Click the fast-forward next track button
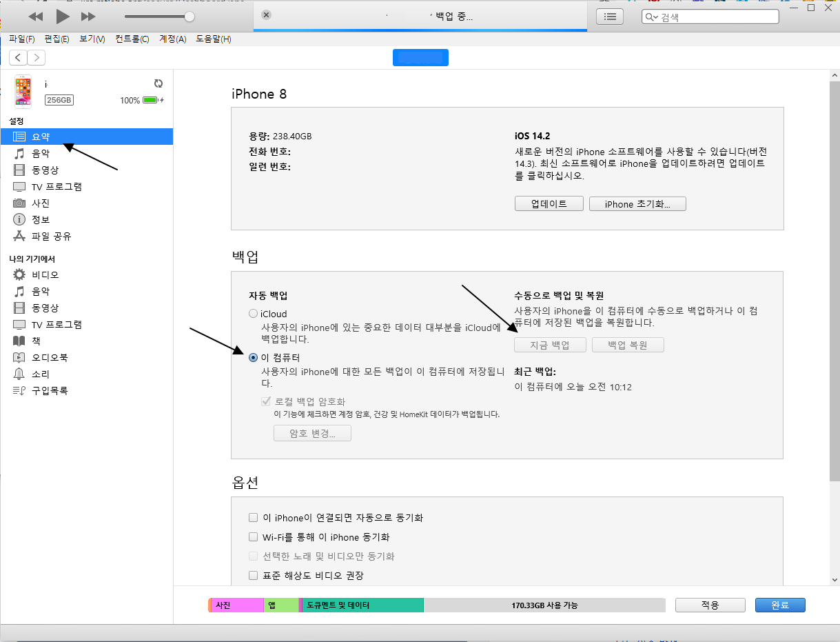This screenshot has height=642, width=840. click(88, 16)
